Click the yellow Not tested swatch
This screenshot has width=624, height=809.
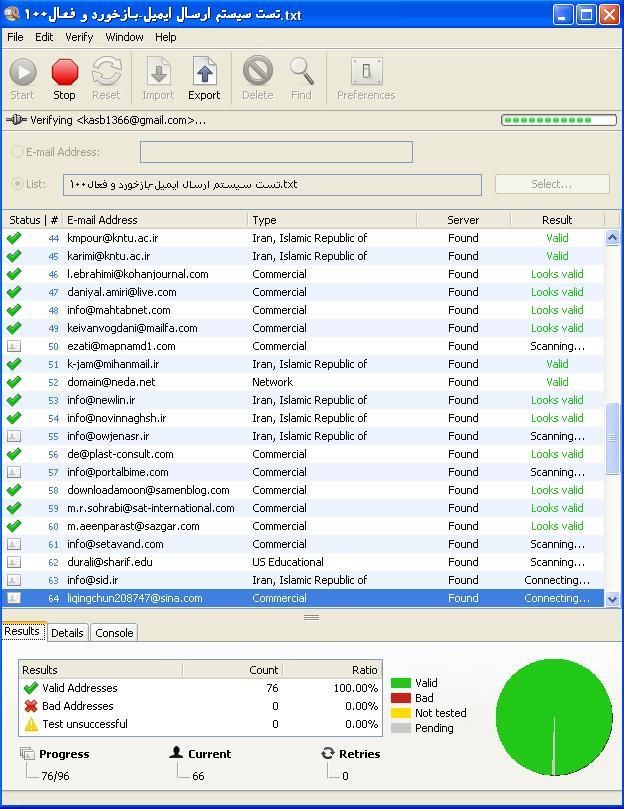pyautogui.click(x=401, y=713)
